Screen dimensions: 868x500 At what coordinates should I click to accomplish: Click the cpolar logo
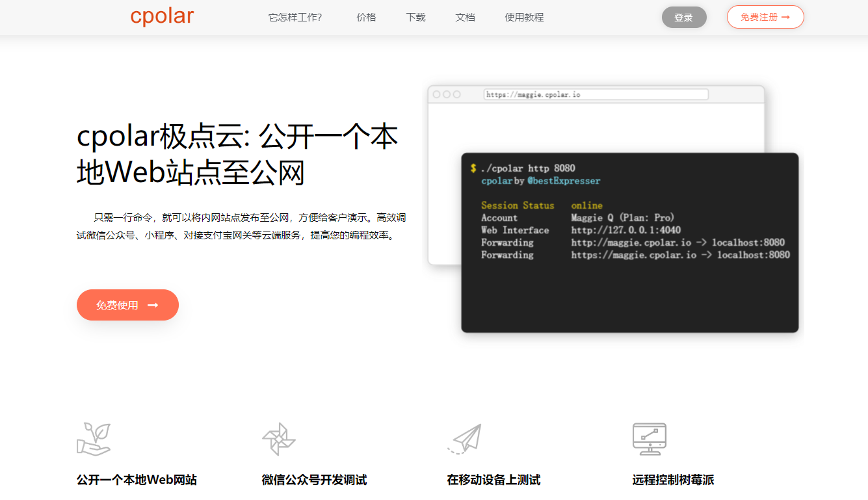[x=162, y=16]
